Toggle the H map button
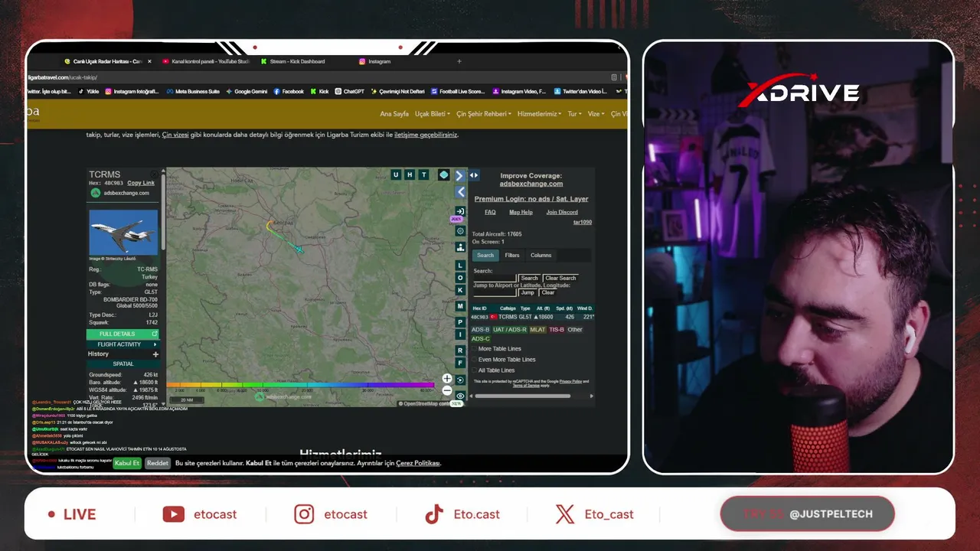The image size is (980, 551). coord(410,175)
